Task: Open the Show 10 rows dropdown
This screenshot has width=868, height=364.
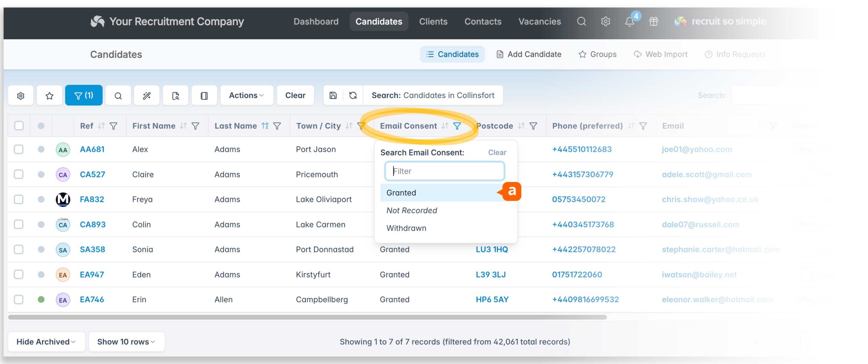Action: [x=126, y=342]
